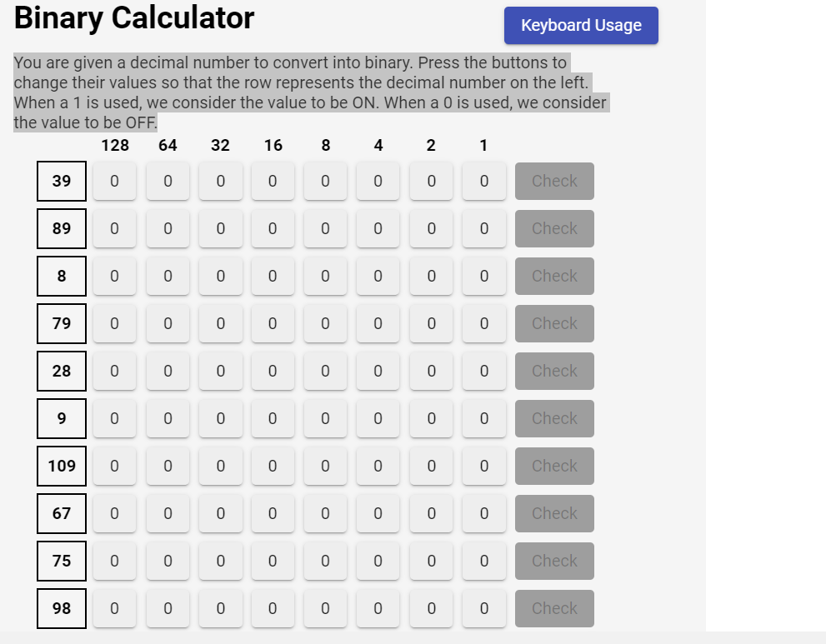Toggle the 16 bit for number 28

[273, 371]
